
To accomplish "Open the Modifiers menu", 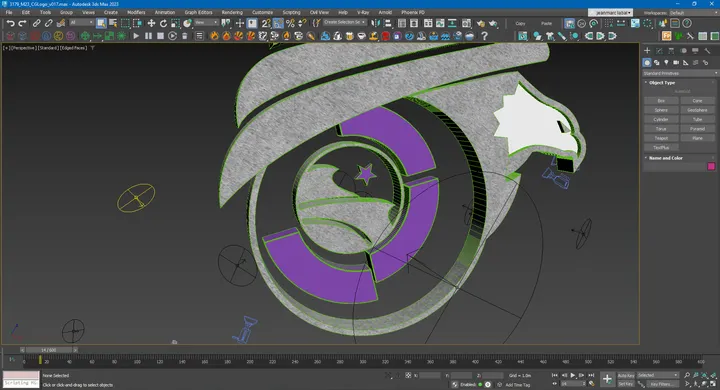I will click(x=136, y=12).
